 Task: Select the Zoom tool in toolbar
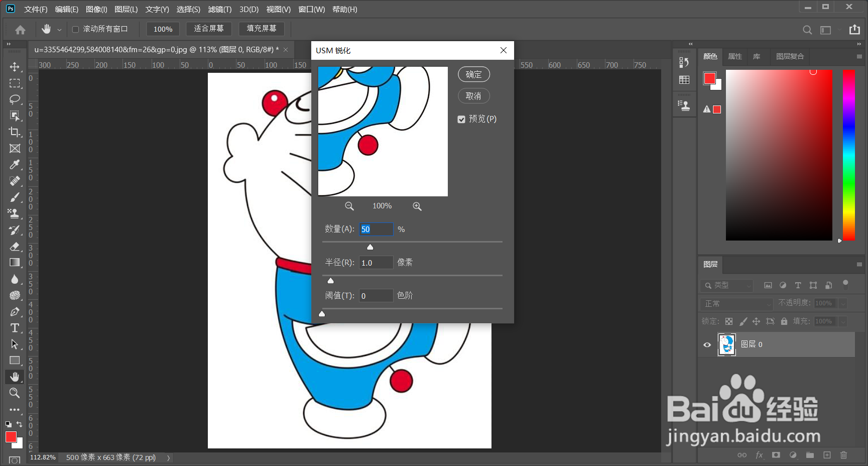[x=15, y=393]
